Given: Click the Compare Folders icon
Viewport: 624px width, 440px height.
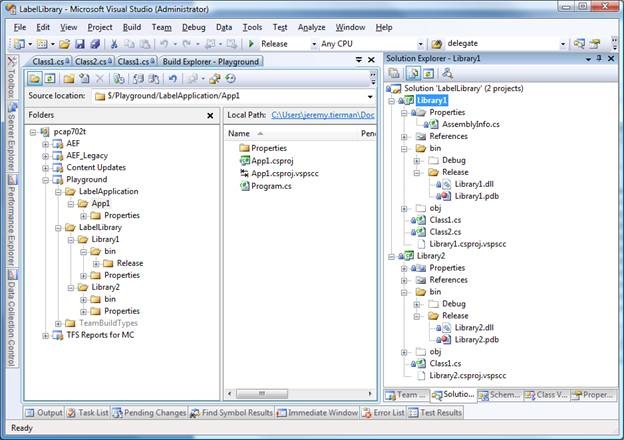Looking at the screenshot, I should (215, 78).
